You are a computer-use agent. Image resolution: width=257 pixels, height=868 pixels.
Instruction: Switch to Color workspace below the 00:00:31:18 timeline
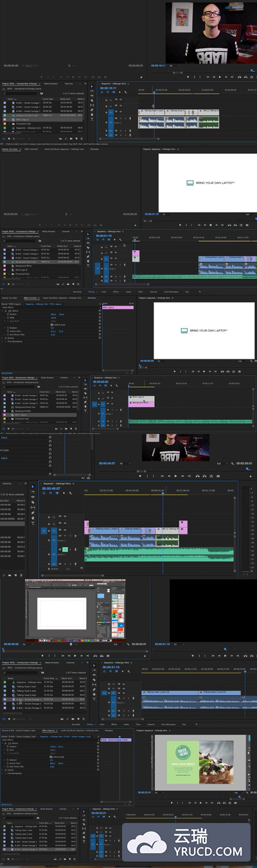pos(102,725)
